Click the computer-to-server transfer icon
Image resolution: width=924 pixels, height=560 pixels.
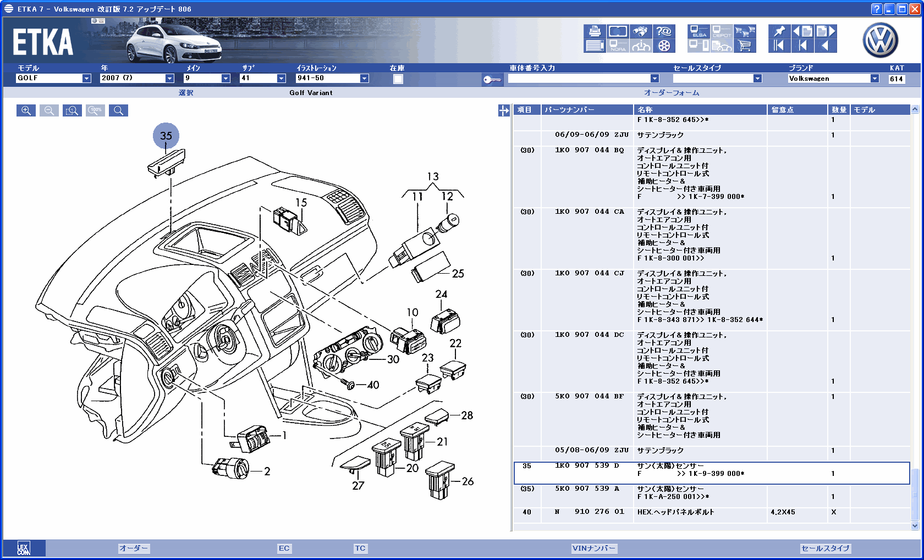click(x=698, y=46)
